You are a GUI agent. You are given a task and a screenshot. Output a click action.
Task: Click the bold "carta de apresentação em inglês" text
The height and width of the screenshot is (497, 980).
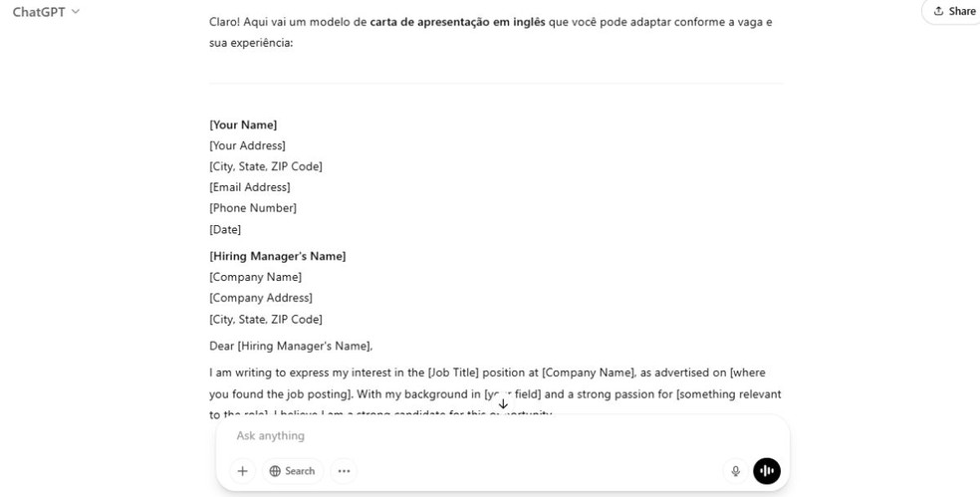point(457,22)
